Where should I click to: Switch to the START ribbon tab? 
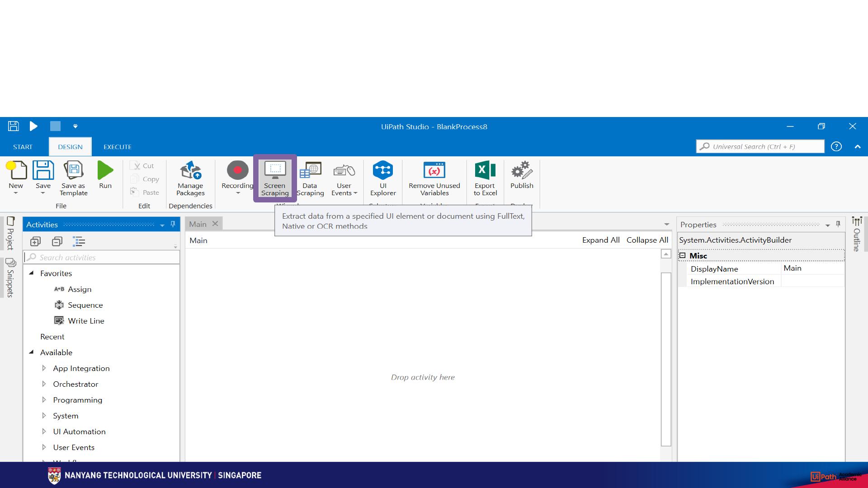23,147
